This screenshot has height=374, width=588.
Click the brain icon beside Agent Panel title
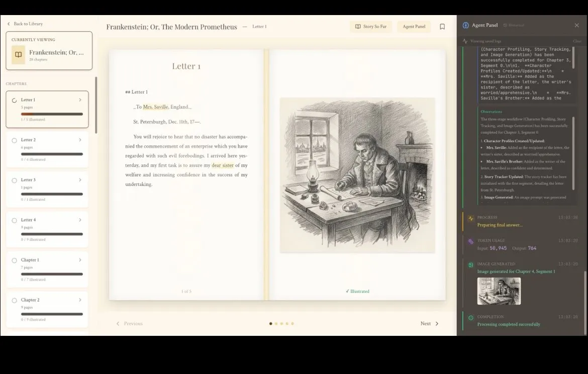coord(466,25)
